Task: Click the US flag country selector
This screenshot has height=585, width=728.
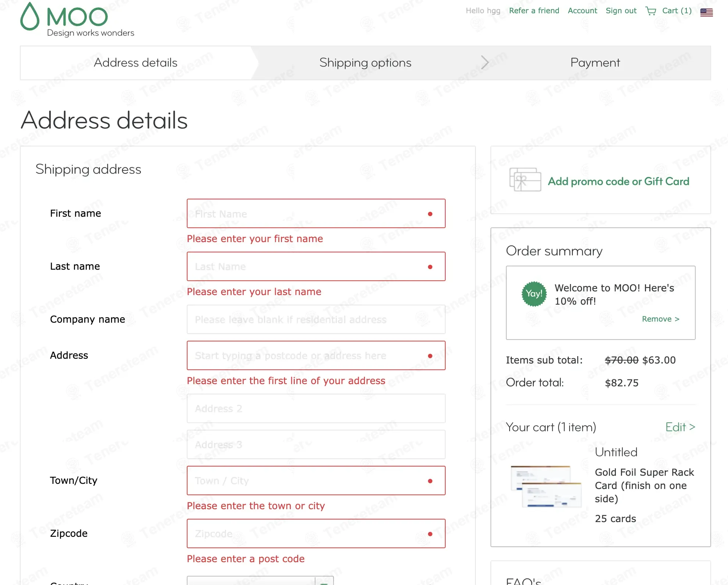Action: [x=706, y=12]
